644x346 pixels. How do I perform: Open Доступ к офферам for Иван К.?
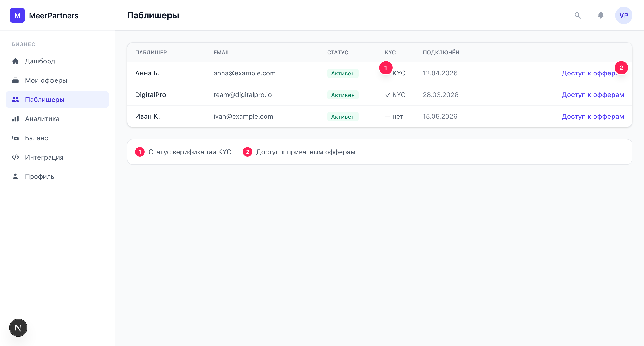[x=593, y=117]
